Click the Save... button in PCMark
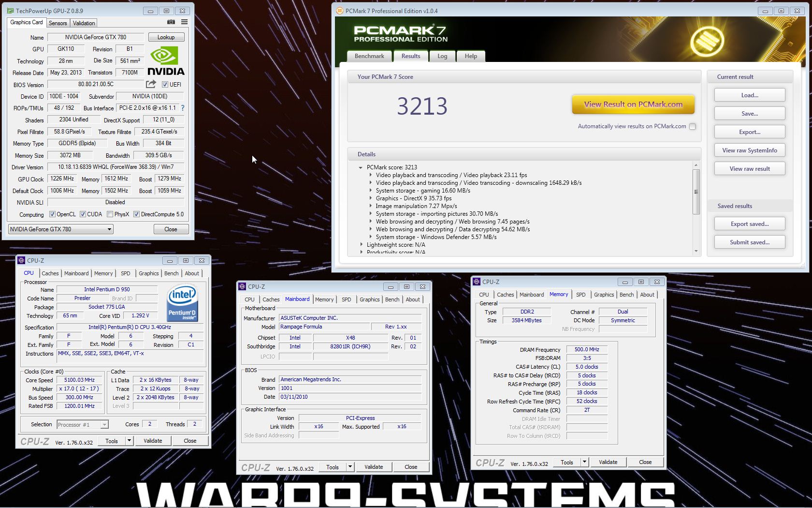The width and height of the screenshot is (812, 508). pos(750,114)
